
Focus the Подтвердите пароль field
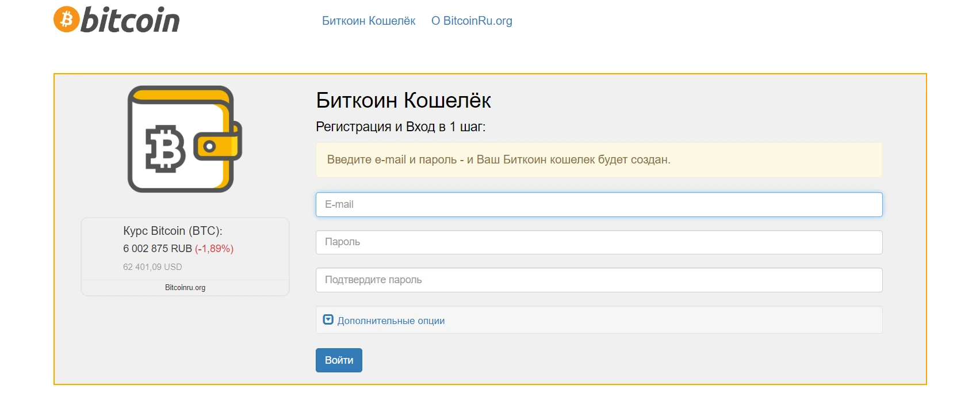pyautogui.click(x=599, y=280)
